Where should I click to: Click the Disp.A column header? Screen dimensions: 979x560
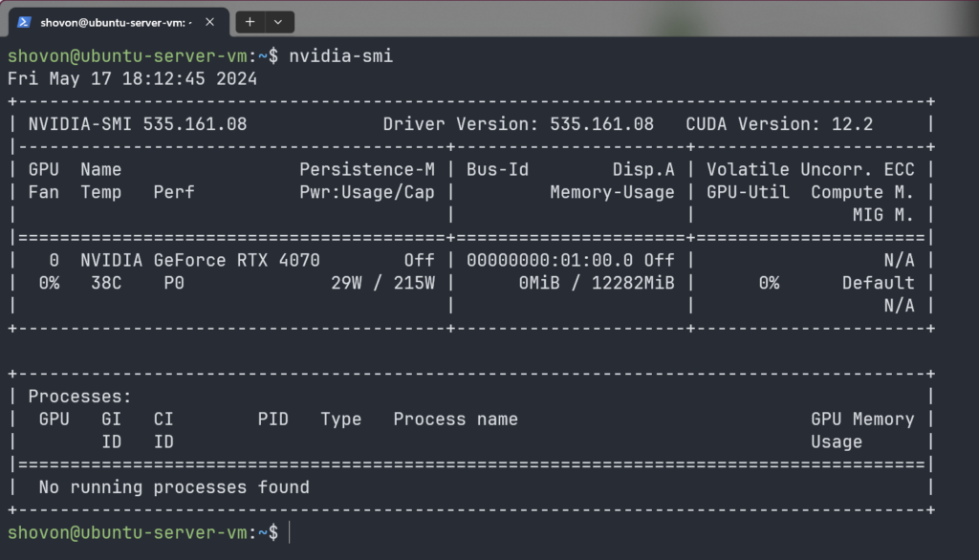coord(643,170)
